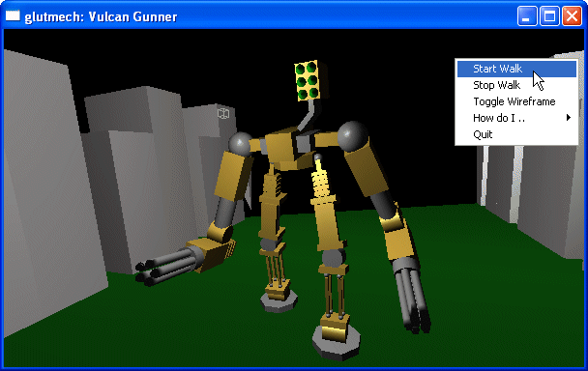This screenshot has height=371, width=588.
Task: Minimize the glutmech window
Action: point(527,16)
